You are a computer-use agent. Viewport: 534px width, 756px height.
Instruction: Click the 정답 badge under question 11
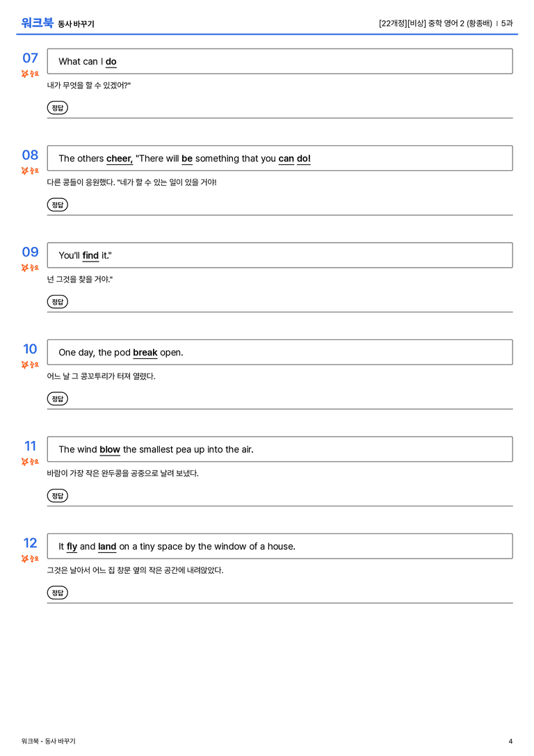[x=57, y=495]
